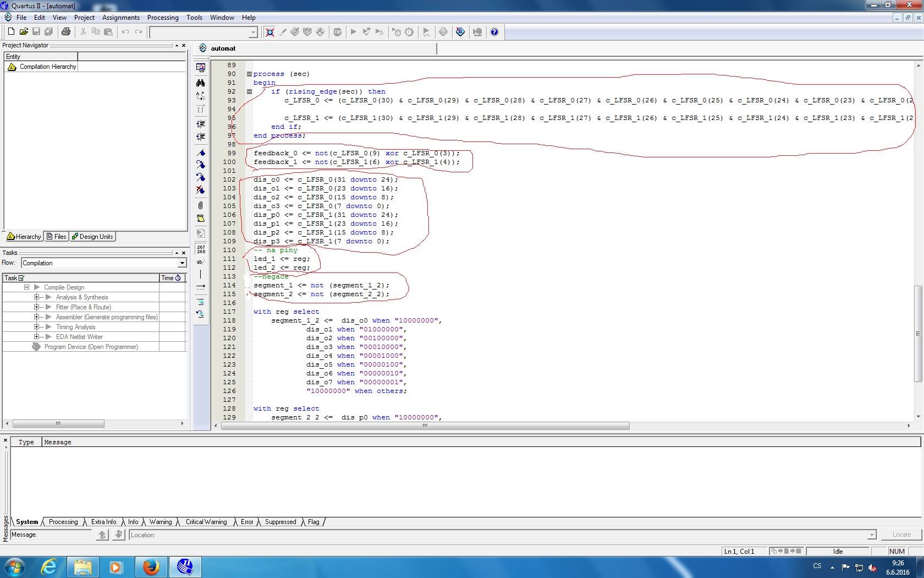The width and height of the screenshot is (924, 578).
Task: Click the Open file toolbar icon
Action: coord(24,32)
